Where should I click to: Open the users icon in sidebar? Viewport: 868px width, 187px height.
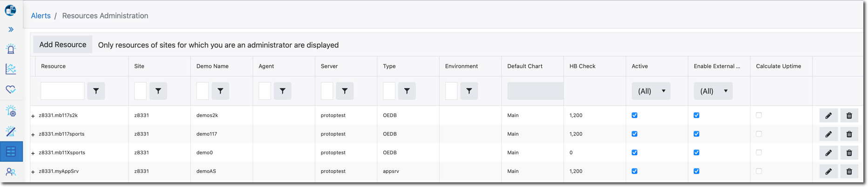(x=11, y=172)
